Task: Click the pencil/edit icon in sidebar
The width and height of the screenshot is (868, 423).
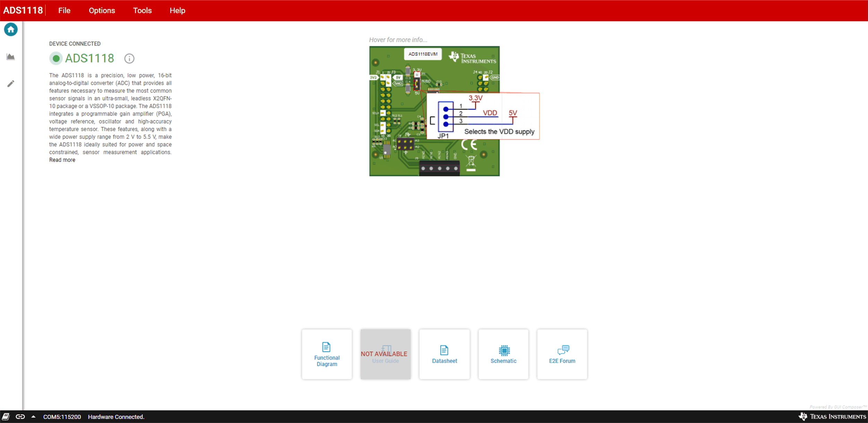Action: (10, 84)
